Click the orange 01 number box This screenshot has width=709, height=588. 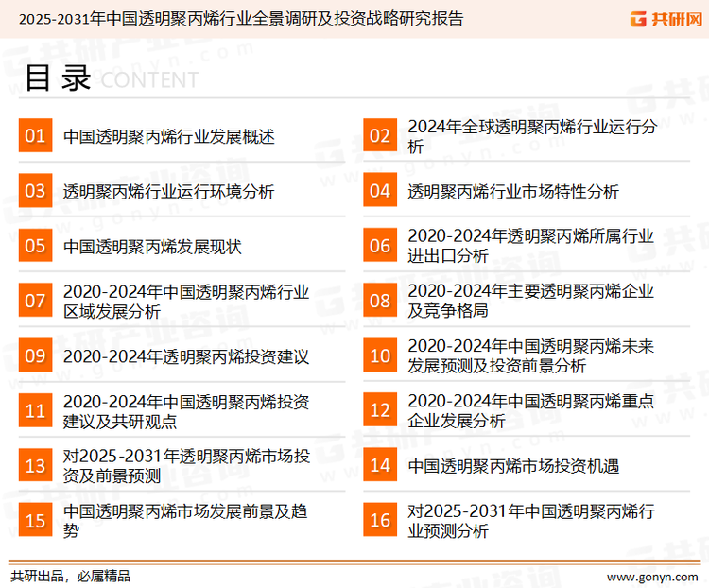click(35, 135)
